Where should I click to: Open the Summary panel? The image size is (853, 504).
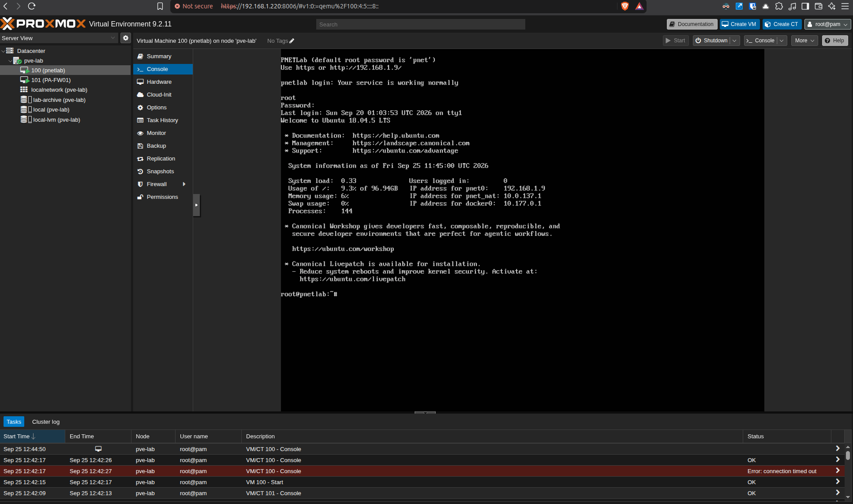tap(163, 56)
